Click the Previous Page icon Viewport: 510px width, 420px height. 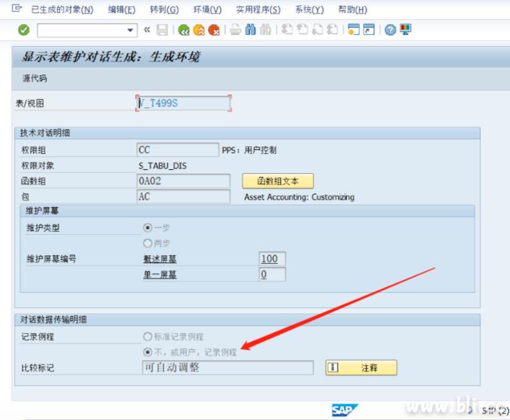[302, 30]
